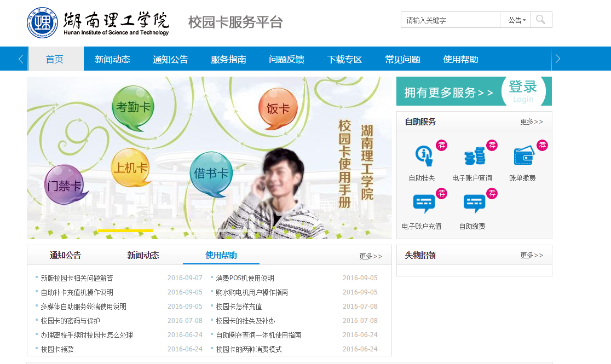The height and width of the screenshot is (364, 611).
Task: Expand 更多>> in the 失物招领 panel
Action: tap(531, 256)
